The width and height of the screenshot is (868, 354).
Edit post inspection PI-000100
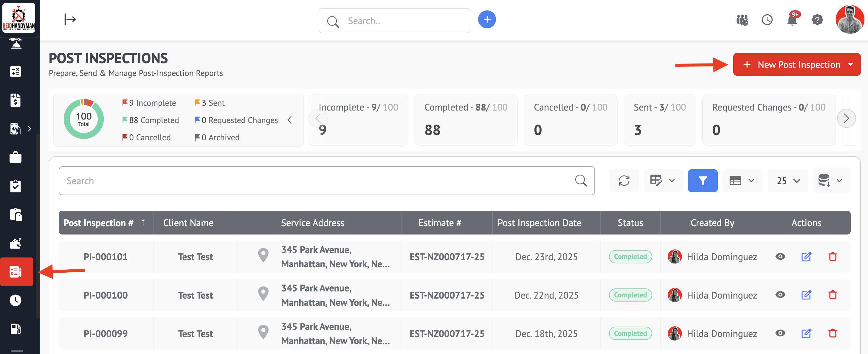pos(806,295)
